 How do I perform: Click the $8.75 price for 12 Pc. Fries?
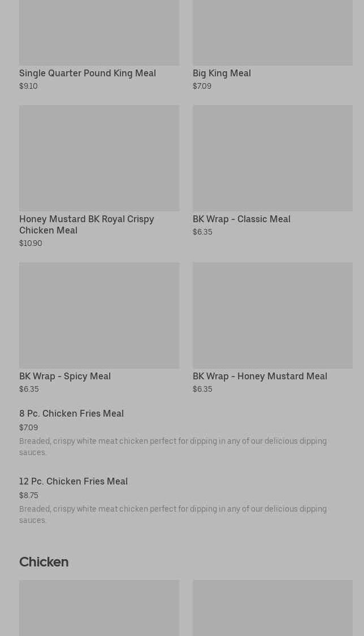coord(29,496)
